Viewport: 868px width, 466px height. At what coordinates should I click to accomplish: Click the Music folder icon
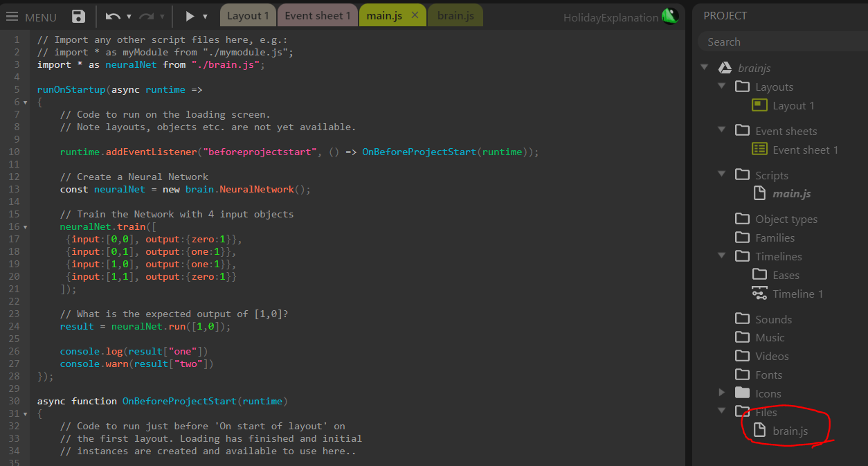coord(743,337)
